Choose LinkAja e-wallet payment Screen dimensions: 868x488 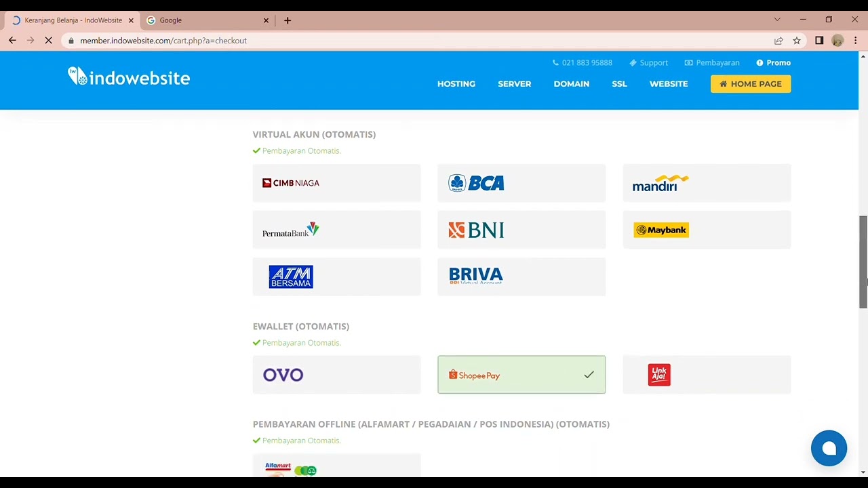coord(707,375)
